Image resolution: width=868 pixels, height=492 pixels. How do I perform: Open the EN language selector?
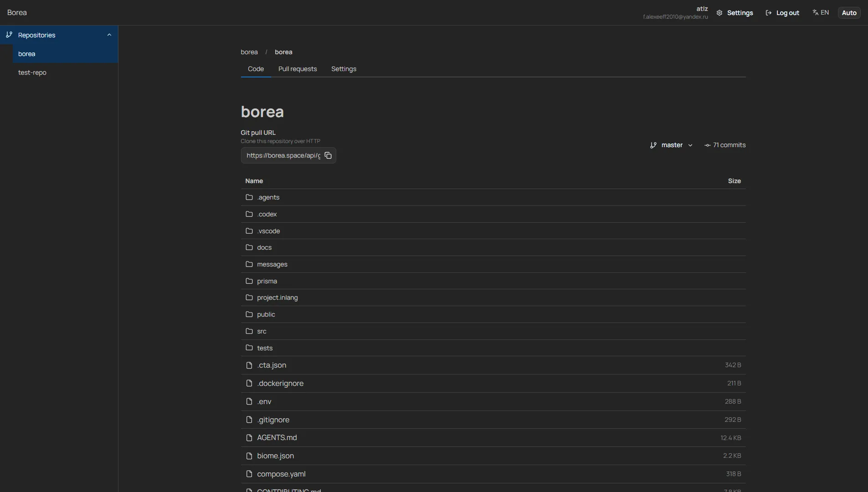pos(821,12)
